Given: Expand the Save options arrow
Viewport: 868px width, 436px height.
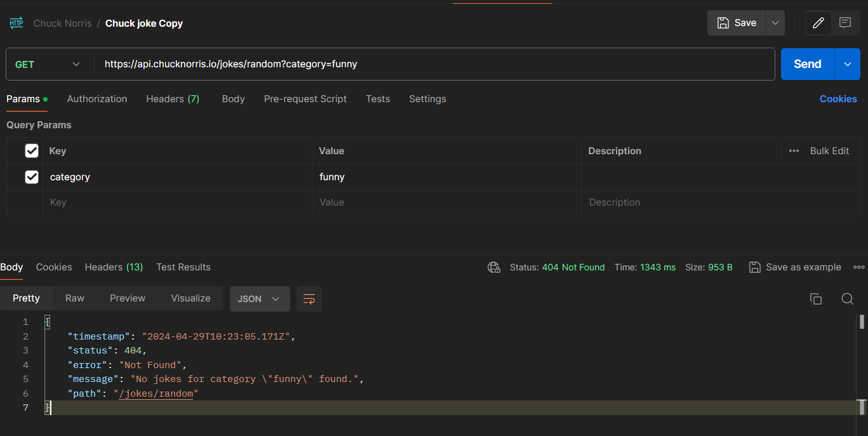Looking at the screenshot, I should [775, 23].
